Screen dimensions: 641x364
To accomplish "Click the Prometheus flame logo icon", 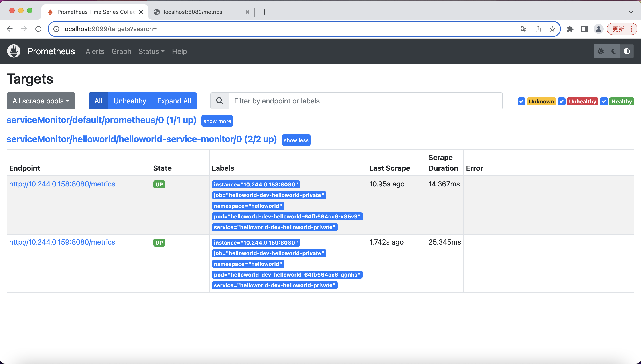I will point(14,51).
